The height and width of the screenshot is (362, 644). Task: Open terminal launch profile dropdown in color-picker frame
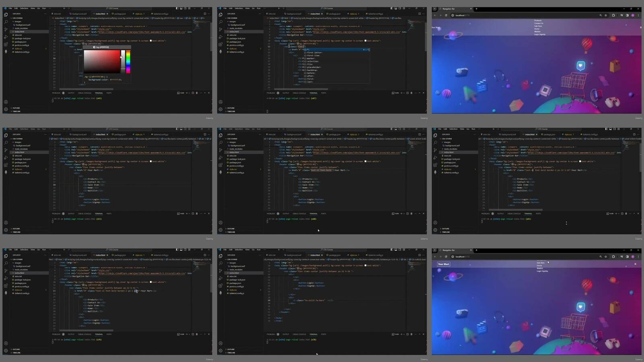190,93
